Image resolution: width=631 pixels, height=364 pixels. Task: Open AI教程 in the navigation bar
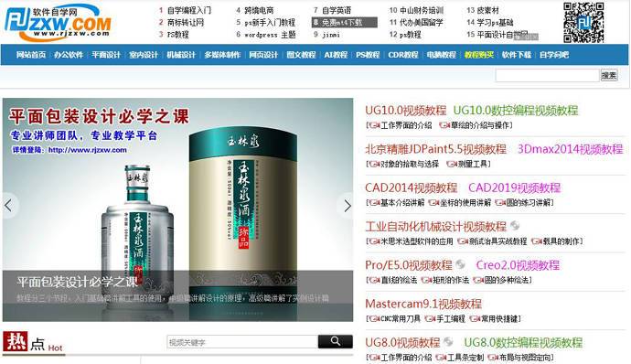click(x=336, y=55)
